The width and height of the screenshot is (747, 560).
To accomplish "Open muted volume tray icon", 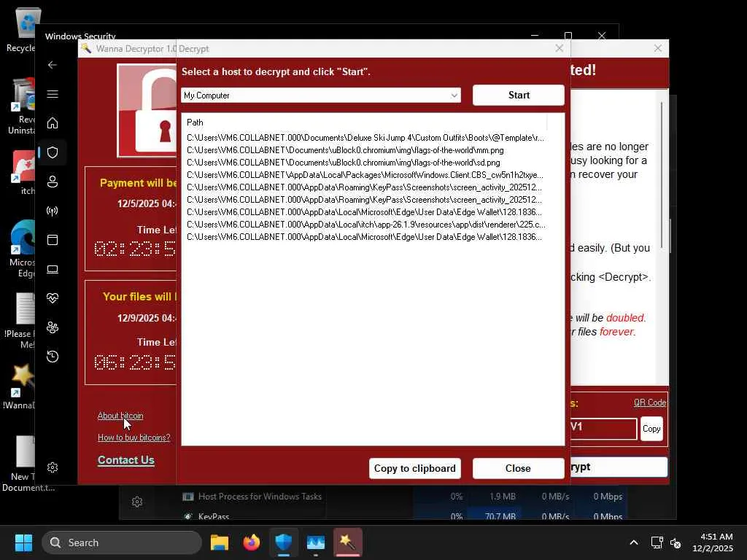I will 676,542.
